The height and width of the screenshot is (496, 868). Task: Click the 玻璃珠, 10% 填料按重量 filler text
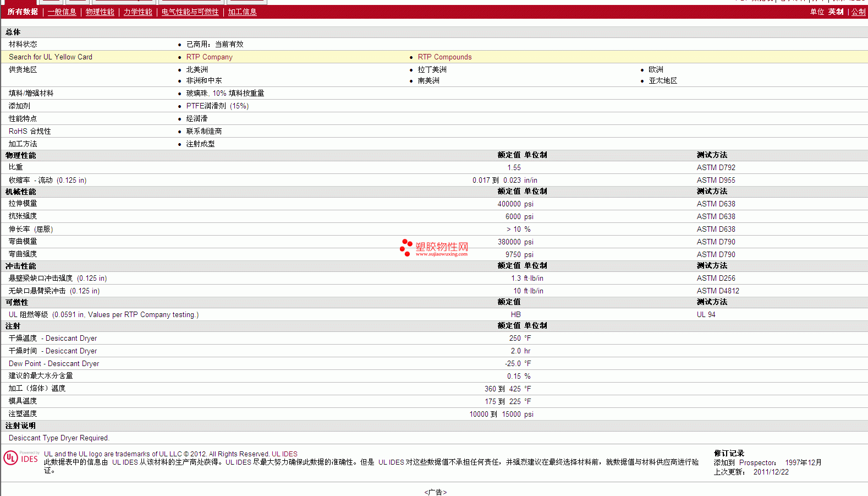click(226, 93)
